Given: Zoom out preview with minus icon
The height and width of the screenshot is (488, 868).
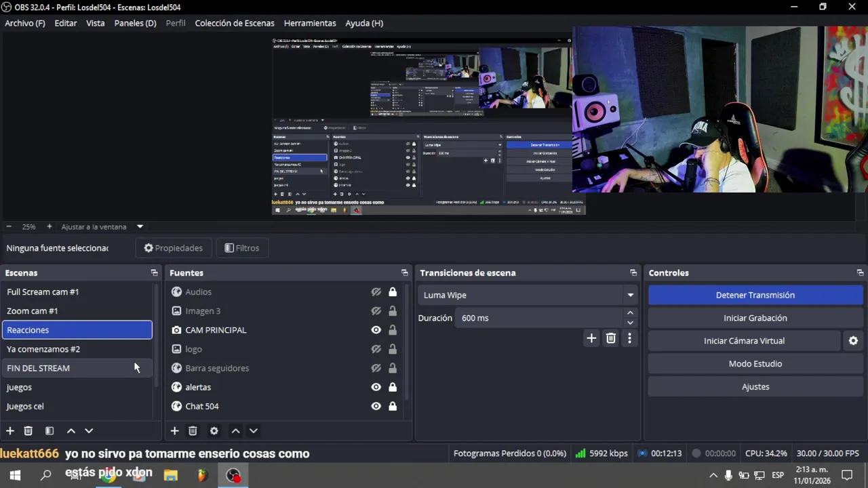Looking at the screenshot, I should click(9, 226).
